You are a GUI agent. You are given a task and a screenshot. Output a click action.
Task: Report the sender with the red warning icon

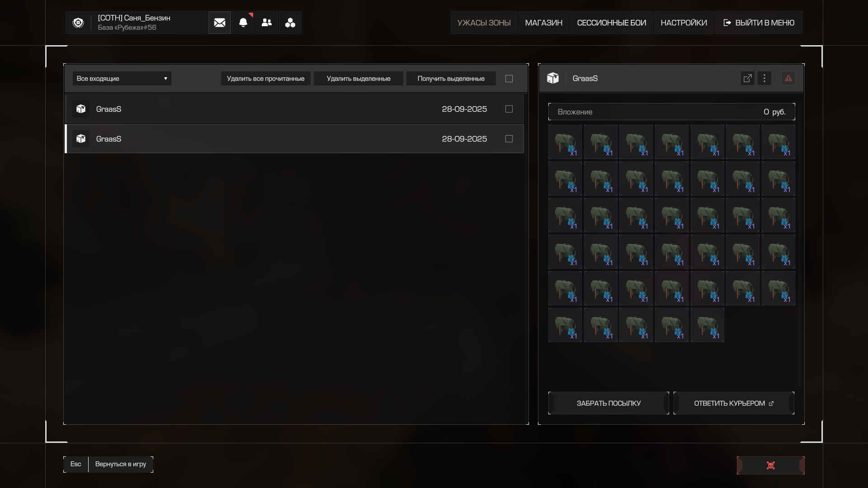pos(788,78)
